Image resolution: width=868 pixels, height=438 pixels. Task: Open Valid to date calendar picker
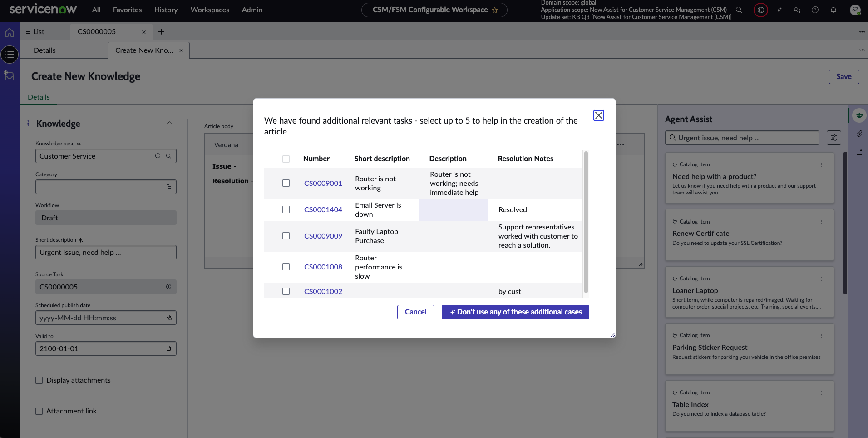pyautogui.click(x=169, y=348)
